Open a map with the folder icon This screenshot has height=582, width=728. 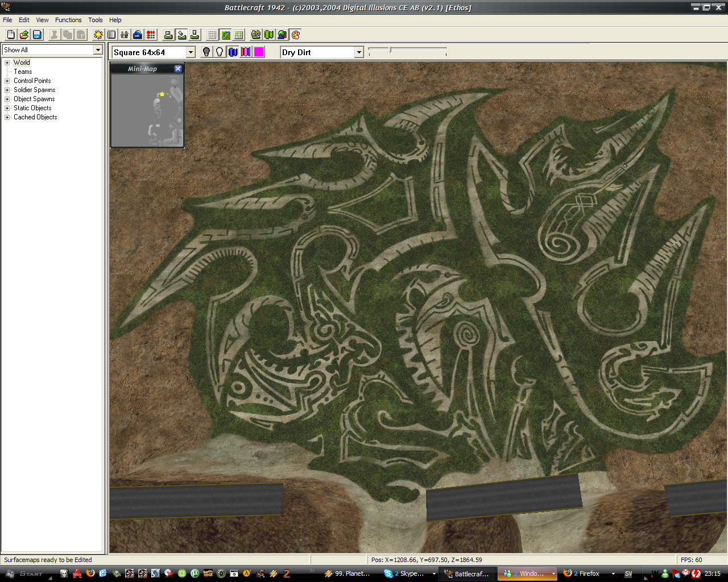[x=24, y=35]
